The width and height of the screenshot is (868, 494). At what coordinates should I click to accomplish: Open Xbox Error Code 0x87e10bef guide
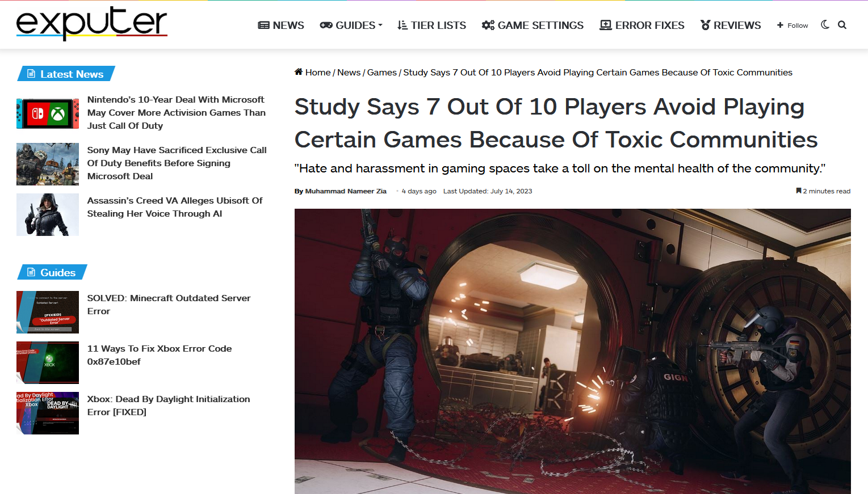coord(160,355)
